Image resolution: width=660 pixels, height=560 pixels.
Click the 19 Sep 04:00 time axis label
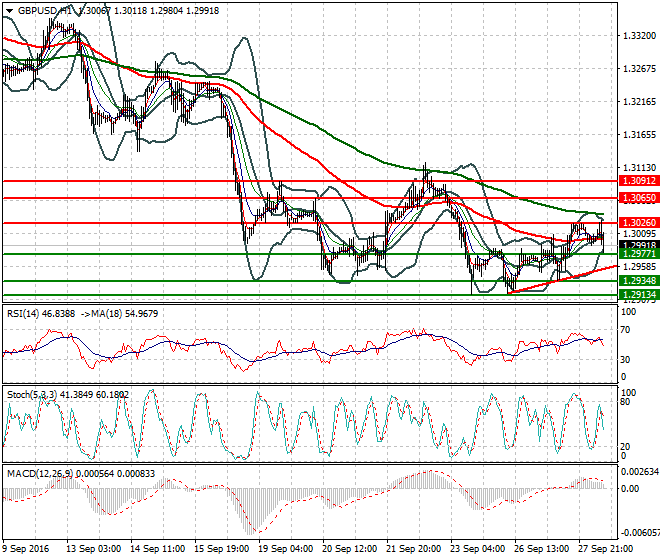pyautogui.click(x=285, y=549)
